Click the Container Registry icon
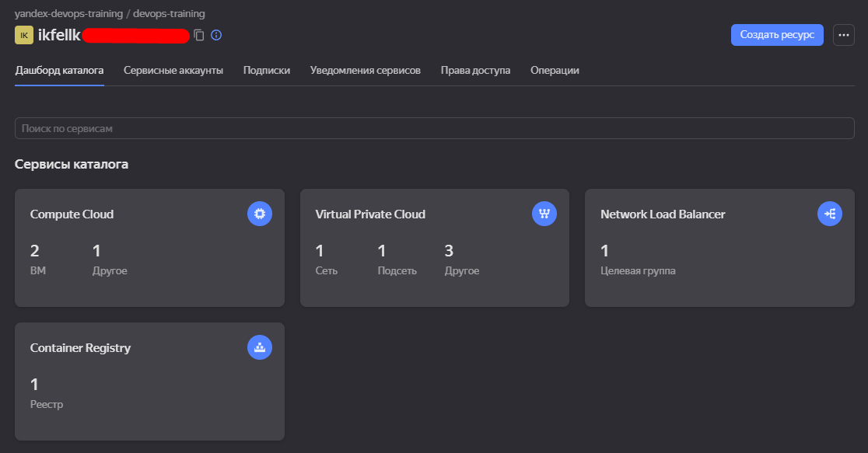Screen dimensions: 868x453 [x=260, y=347]
